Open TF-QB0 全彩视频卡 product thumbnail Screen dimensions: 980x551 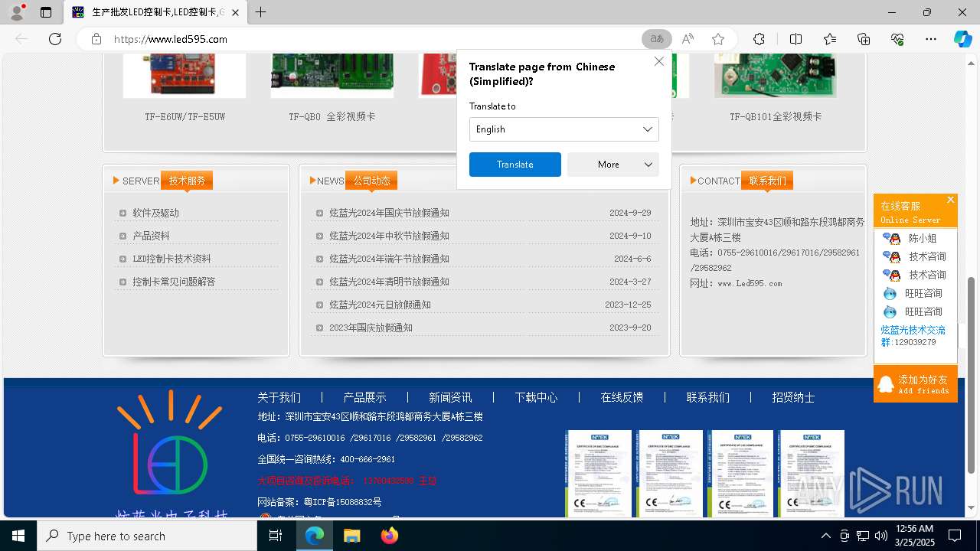click(332, 75)
